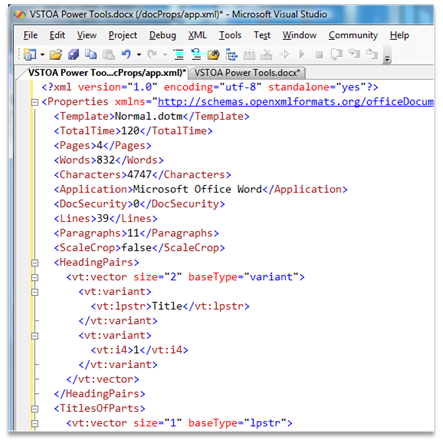Open the Window menu

click(x=299, y=35)
